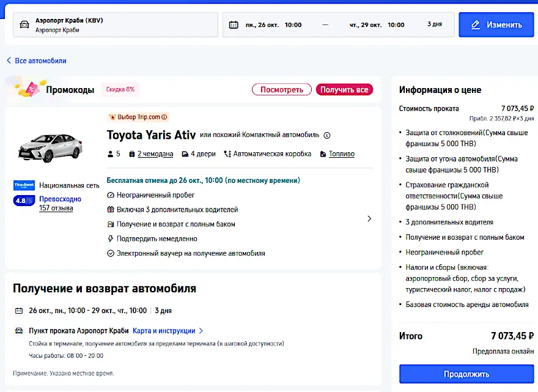Open the pickup and return date field
Image resolution: width=538 pixels, height=392 pixels.
pos(338,24)
